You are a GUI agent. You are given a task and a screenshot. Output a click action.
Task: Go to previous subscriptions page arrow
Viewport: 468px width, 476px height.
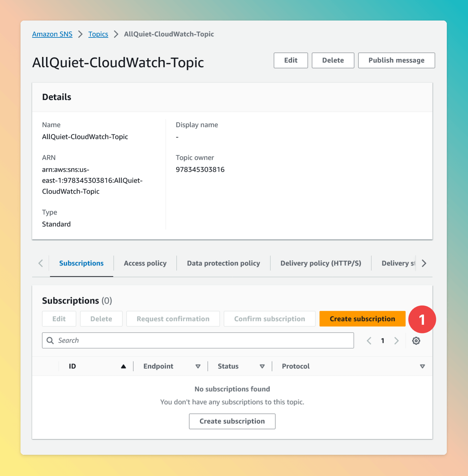coord(369,341)
